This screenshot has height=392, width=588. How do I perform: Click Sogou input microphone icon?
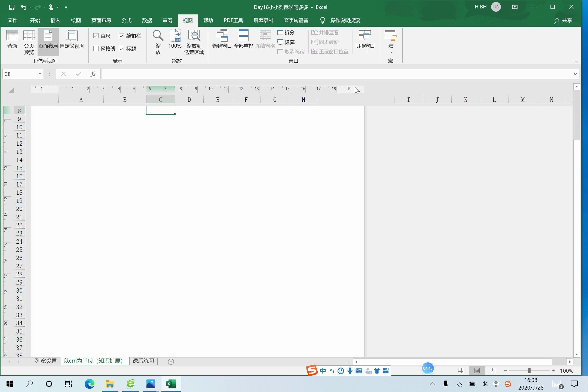350,371
